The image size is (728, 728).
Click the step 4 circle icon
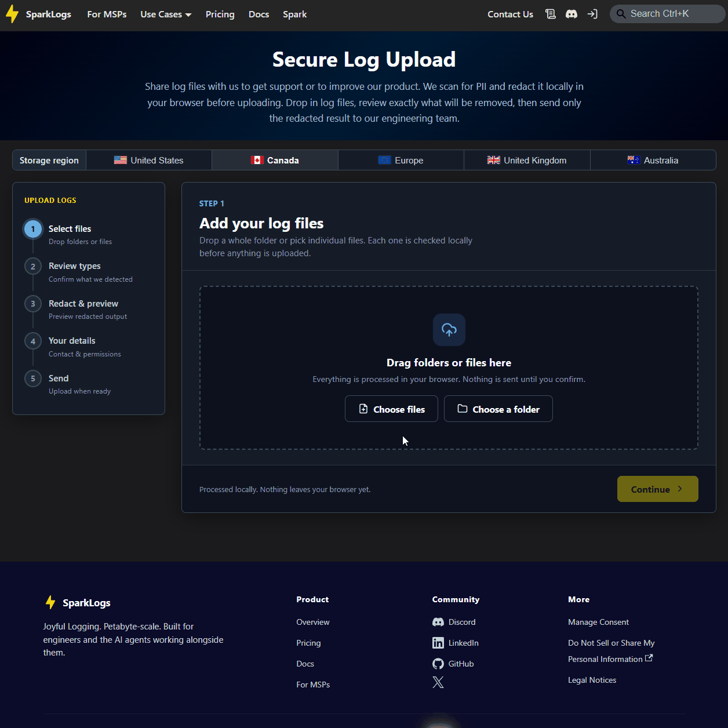(x=33, y=341)
